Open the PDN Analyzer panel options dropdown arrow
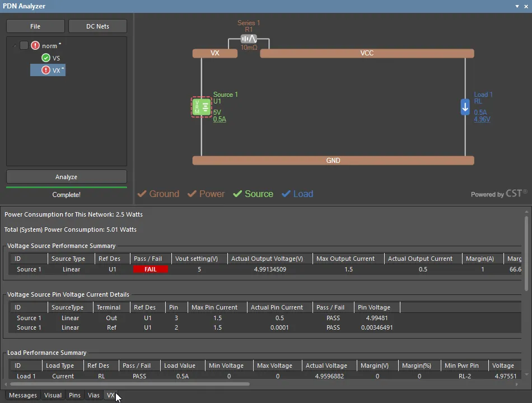Viewport: 532px width, 403px height. point(517,6)
